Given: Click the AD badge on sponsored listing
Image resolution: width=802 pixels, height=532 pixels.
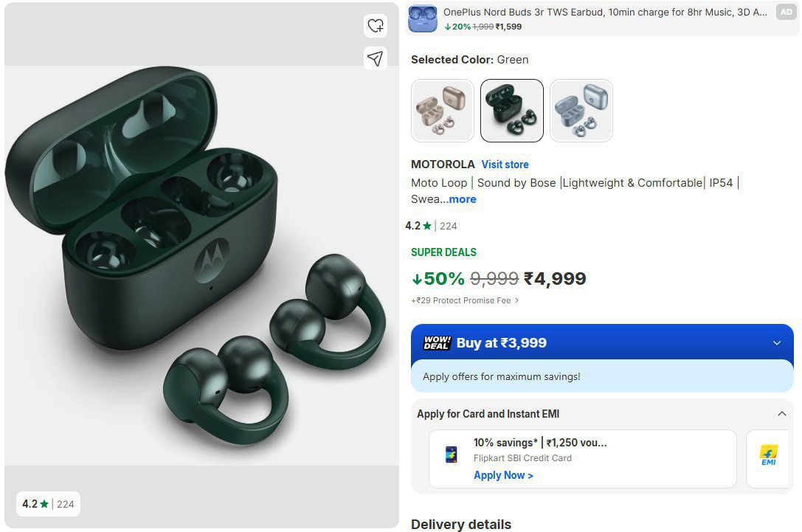Looking at the screenshot, I should (x=787, y=13).
